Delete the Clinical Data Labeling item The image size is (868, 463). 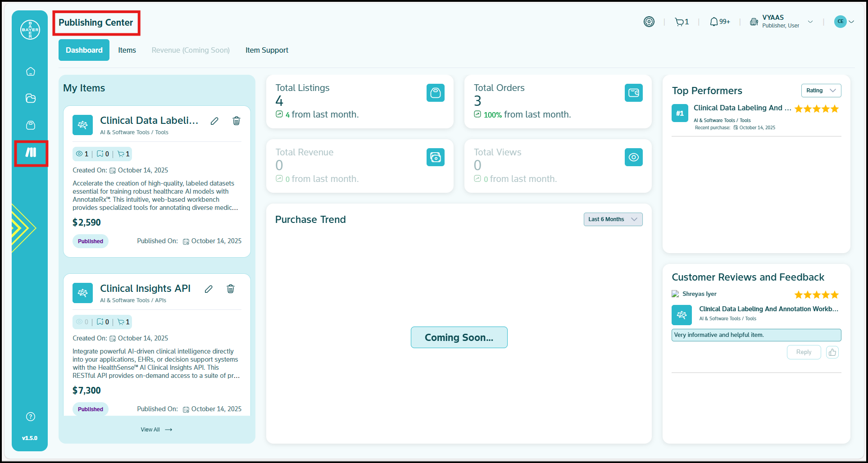(236, 121)
